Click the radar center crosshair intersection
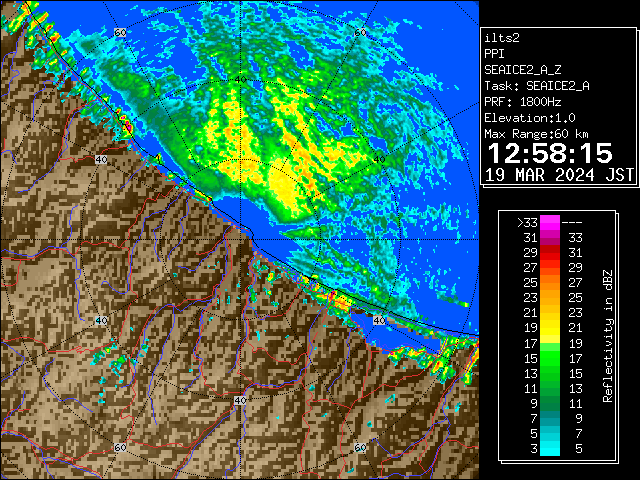Image resolution: width=640 pixels, height=480 pixels. pos(240,240)
